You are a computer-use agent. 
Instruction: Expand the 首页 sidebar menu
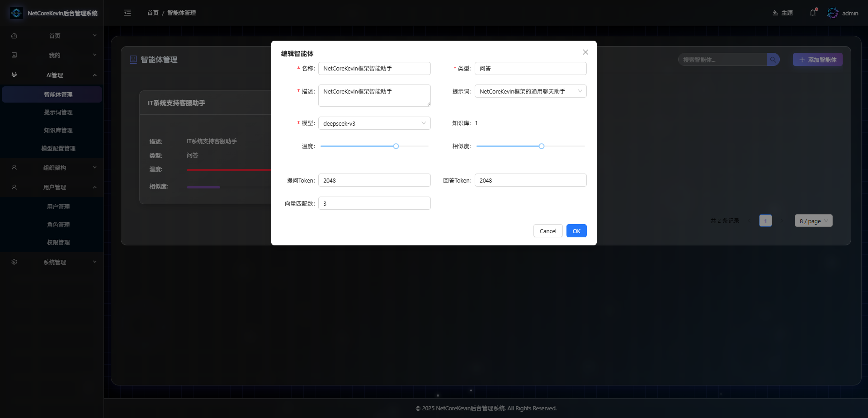94,36
